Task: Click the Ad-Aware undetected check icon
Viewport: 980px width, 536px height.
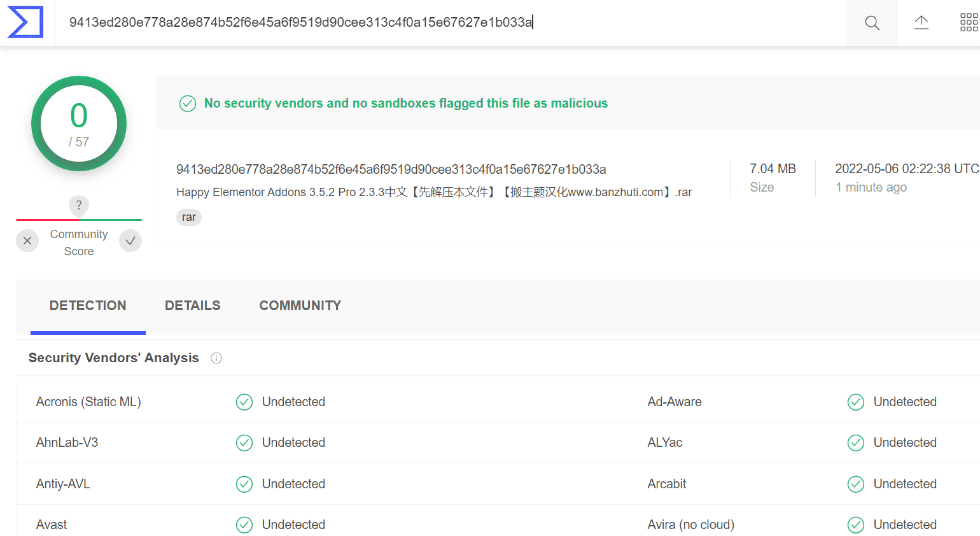Action: 856,402
